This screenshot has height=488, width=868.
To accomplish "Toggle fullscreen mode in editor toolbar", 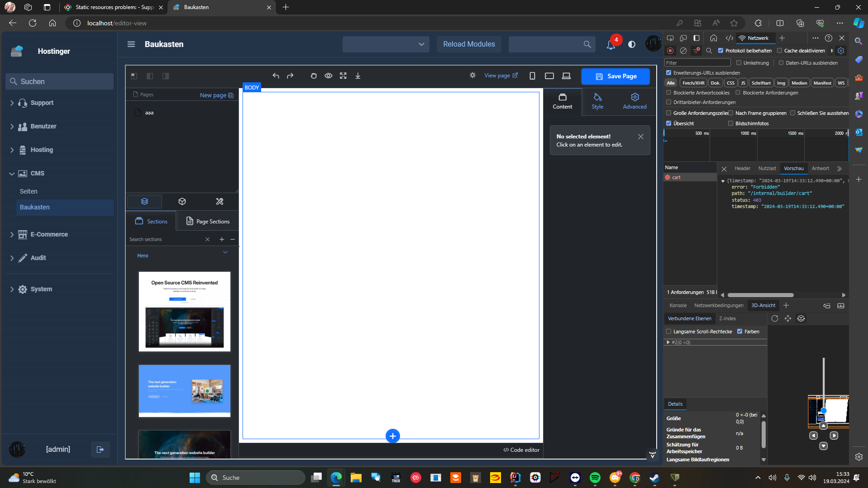I will tap(343, 76).
